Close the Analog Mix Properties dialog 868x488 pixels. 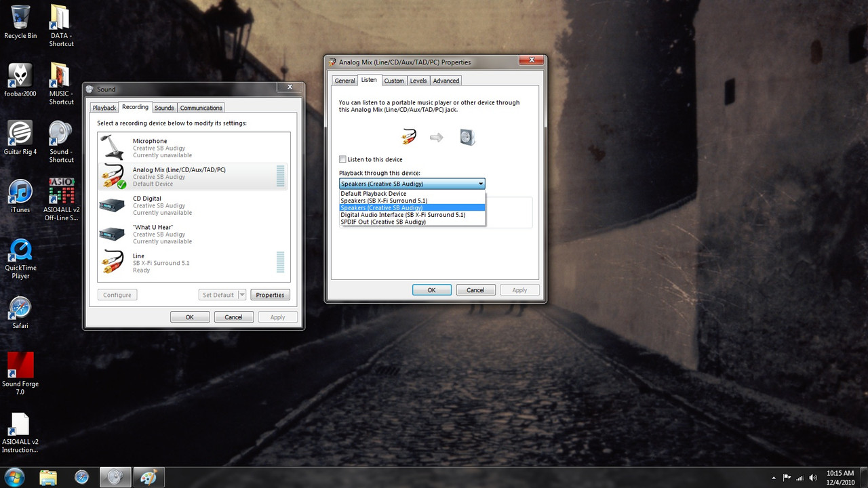[x=531, y=60]
